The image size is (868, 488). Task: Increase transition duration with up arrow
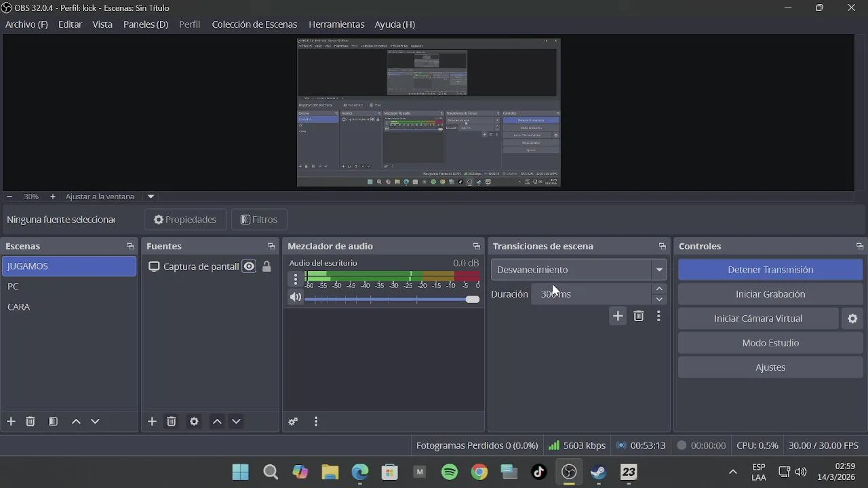pyautogui.click(x=659, y=289)
